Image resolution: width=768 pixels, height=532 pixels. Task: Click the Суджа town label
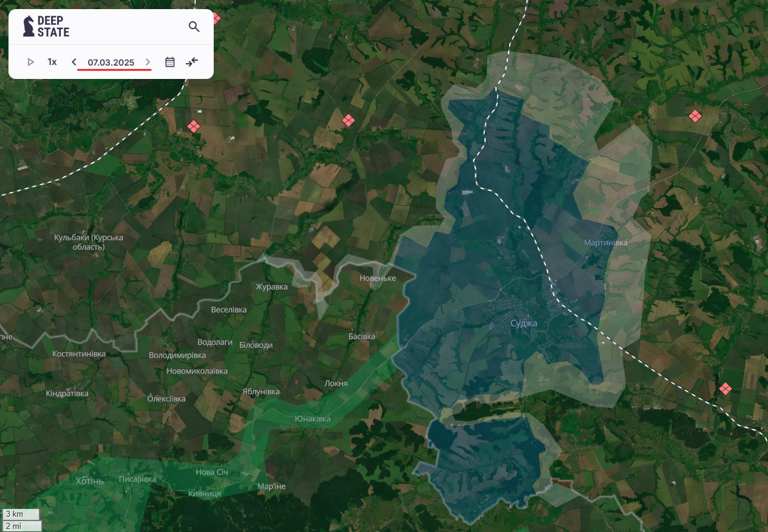click(x=523, y=323)
